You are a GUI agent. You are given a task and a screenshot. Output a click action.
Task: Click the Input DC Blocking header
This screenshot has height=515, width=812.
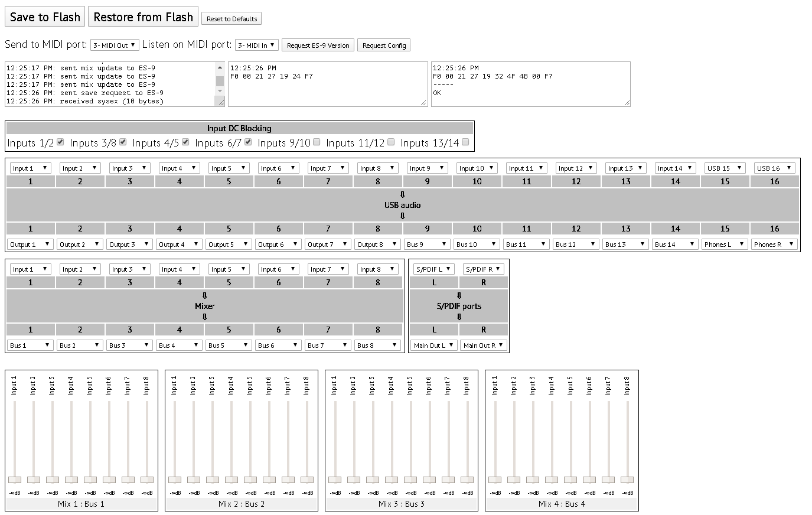click(239, 128)
